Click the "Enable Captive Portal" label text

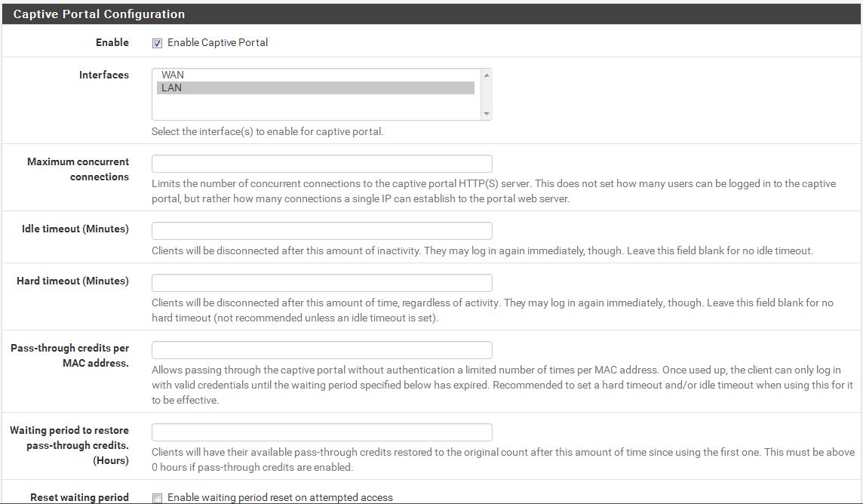pyautogui.click(x=217, y=42)
